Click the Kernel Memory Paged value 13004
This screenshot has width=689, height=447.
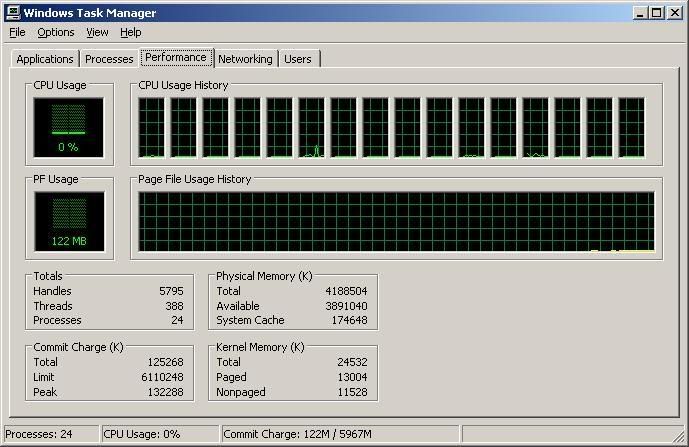(352, 377)
